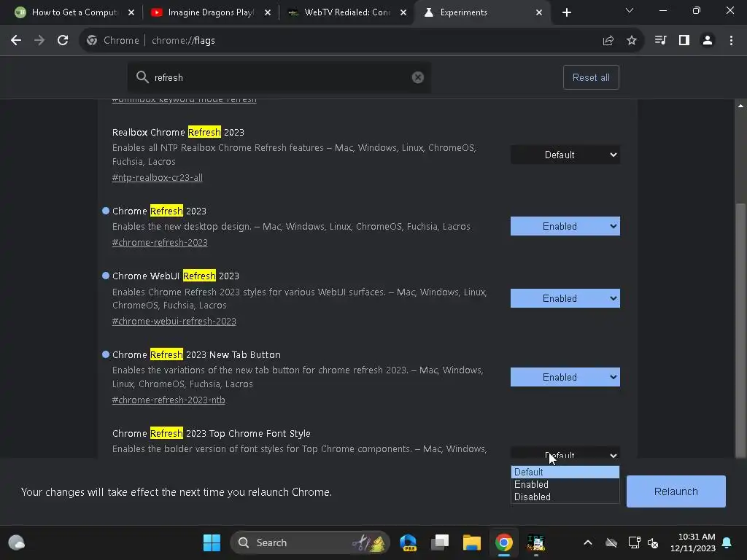This screenshot has height=560, width=747.
Task: Choose Enabled in the open dropdown list
Action: coord(565,484)
